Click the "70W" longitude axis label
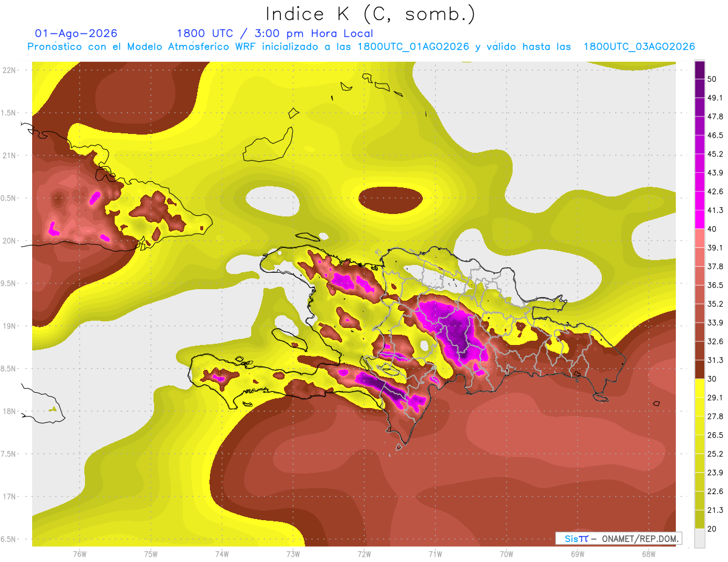The image size is (728, 562). point(506,554)
